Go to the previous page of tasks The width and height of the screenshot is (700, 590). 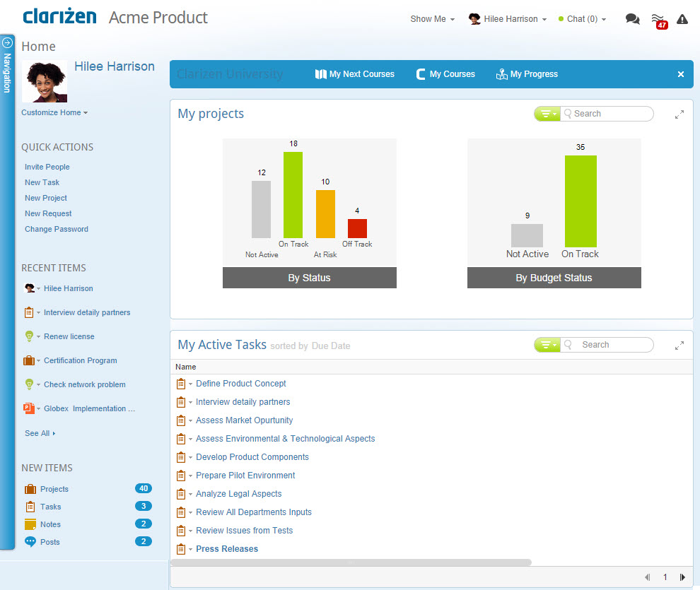647,577
